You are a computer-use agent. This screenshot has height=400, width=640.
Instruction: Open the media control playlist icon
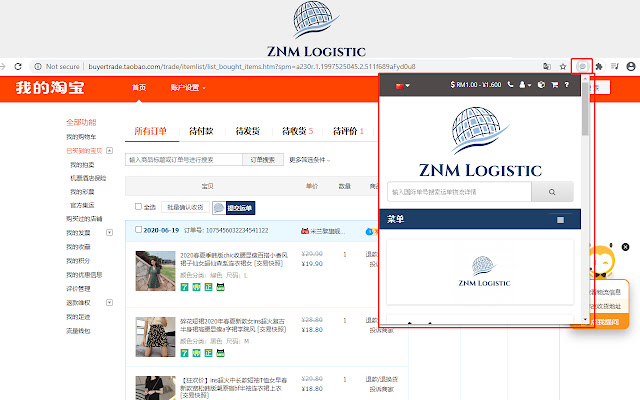tap(615, 66)
